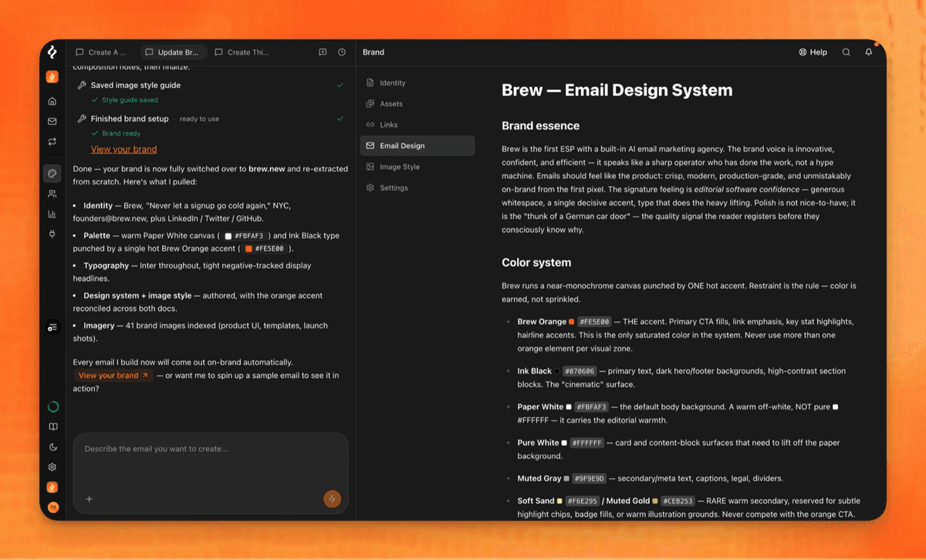Switch to the 'Create A ...' chat tab

[x=100, y=52]
